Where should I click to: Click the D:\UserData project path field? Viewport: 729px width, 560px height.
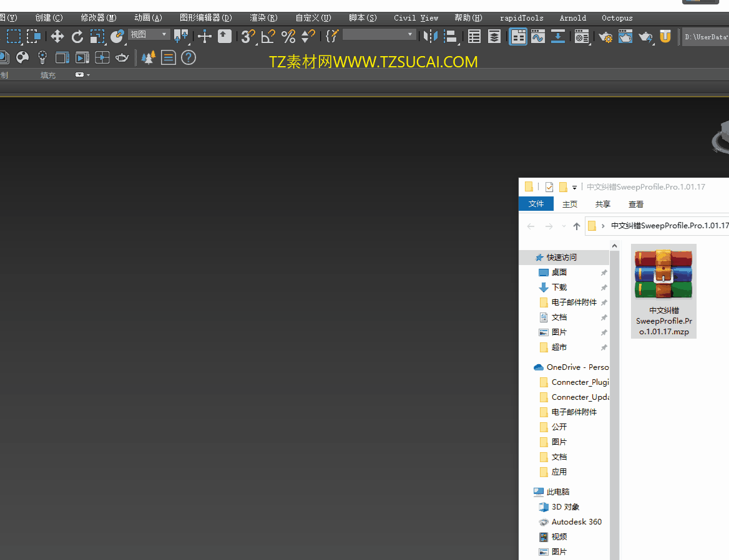coord(705,37)
